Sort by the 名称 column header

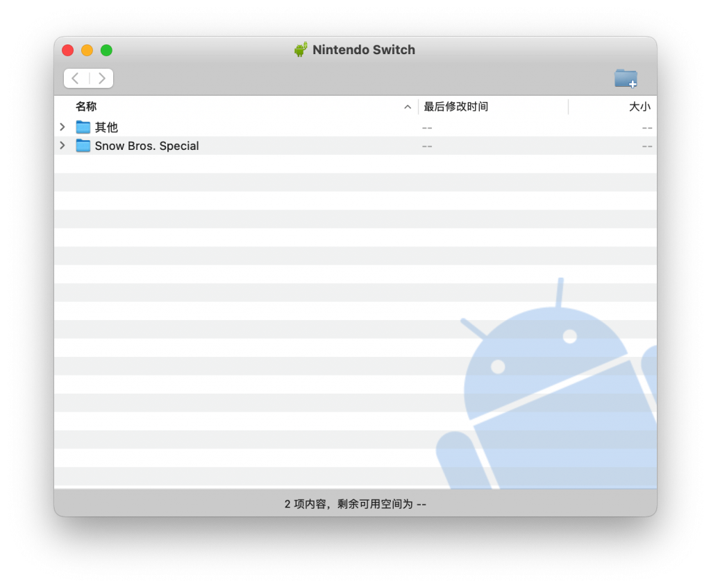86,107
